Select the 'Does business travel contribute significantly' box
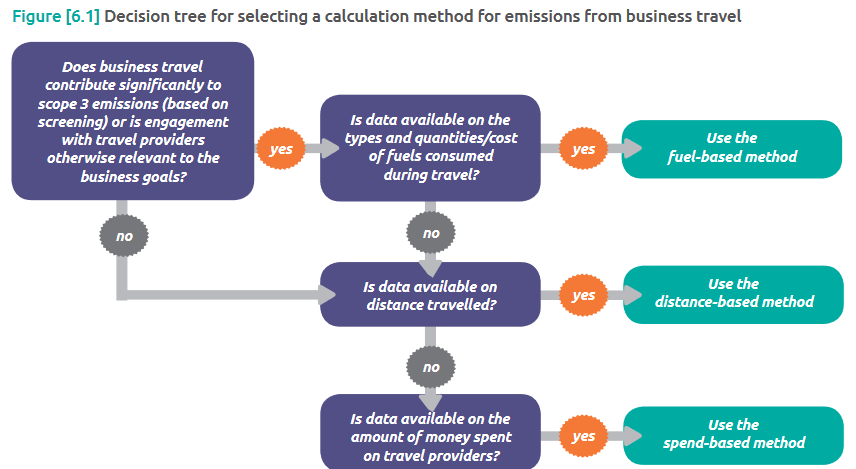The height and width of the screenshot is (469, 856). coord(133,121)
